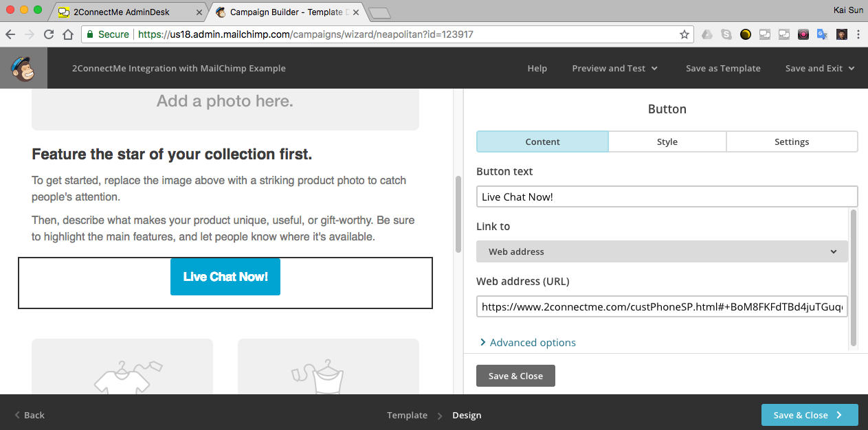The image size is (868, 430).
Task: Open the Save and Exit menu
Action: pyautogui.click(x=820, y=68)
